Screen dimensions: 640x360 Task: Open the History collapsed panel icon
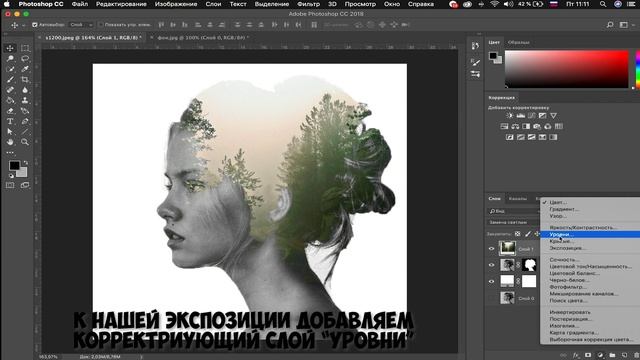(x=475, y=46)
